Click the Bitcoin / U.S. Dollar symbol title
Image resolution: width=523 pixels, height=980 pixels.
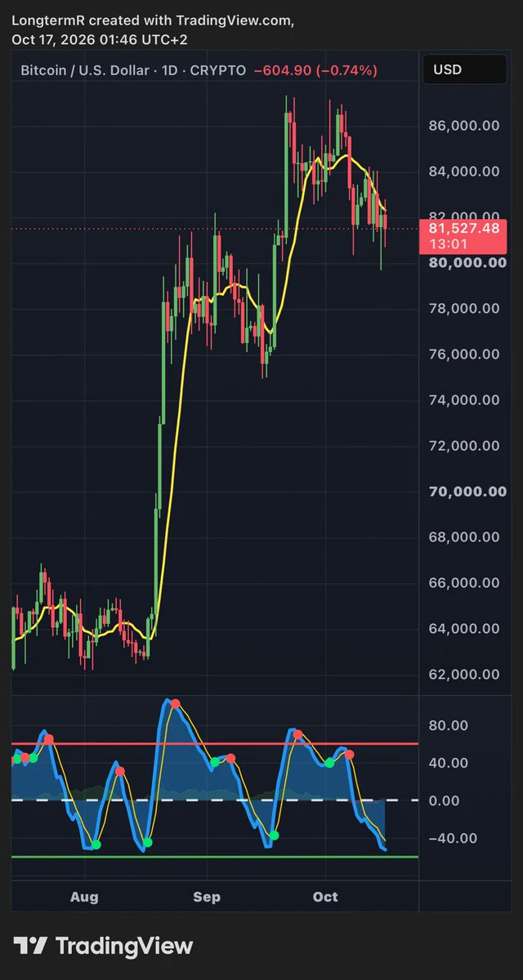[84, 70]
